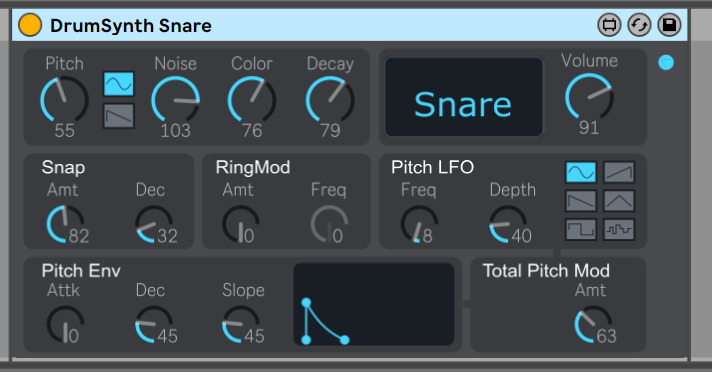Click the Snap section label
This screenshot has width=712, height=372.
63,168
